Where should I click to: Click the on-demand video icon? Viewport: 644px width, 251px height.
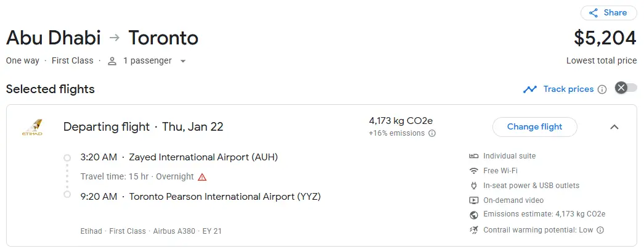[474, 200]
